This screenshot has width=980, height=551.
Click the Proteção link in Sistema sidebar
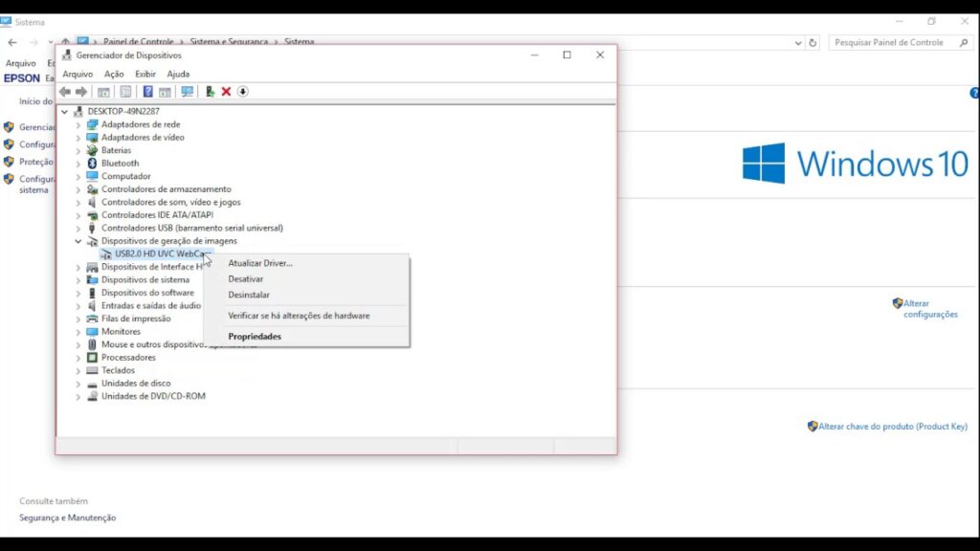pos(35,162)
